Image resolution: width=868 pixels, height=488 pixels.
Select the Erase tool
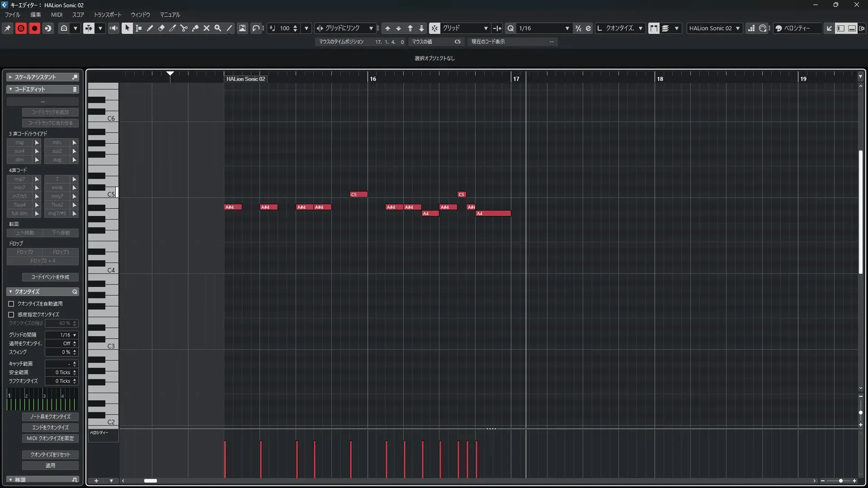pyautogui.click(x=161, y=28)
